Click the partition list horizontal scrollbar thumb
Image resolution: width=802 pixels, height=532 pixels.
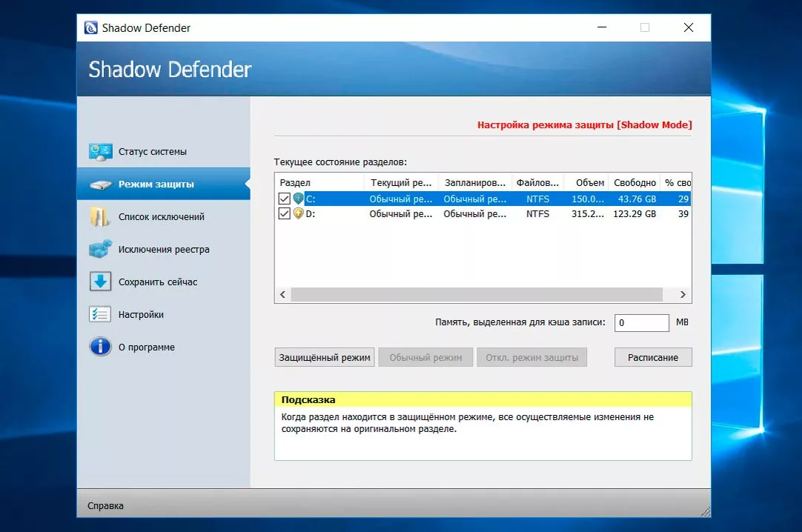click(477, 294)
